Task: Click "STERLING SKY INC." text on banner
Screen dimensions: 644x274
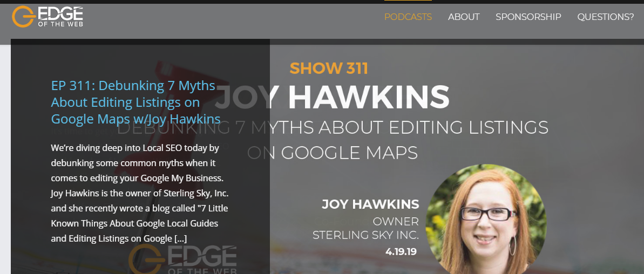Action: 365,236
